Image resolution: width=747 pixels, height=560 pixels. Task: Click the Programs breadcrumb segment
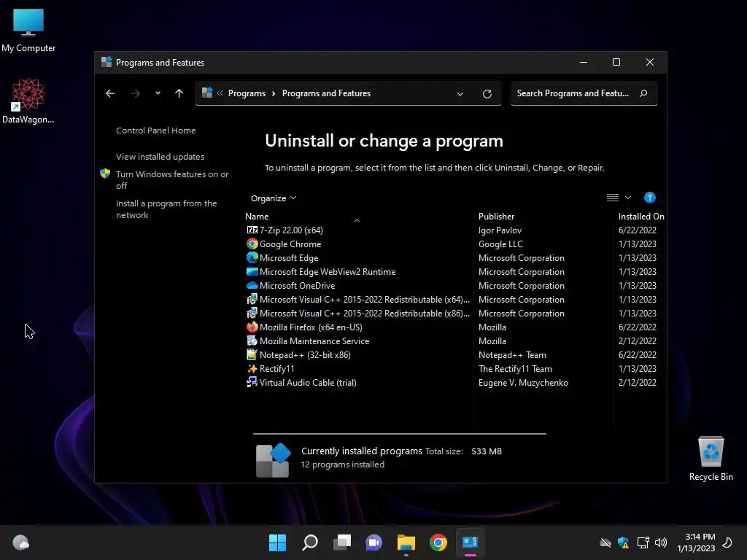pos(247,93)
